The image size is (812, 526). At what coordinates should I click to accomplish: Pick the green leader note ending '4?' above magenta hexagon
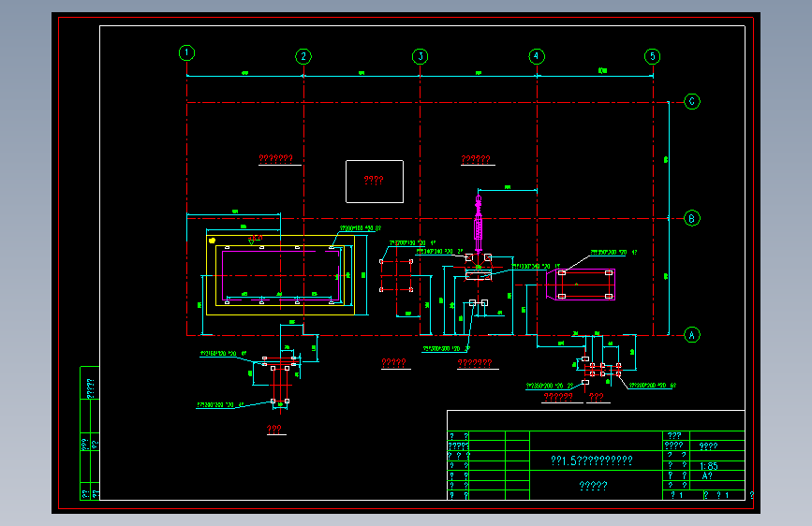pyautogui.click(x=613, y=253)
